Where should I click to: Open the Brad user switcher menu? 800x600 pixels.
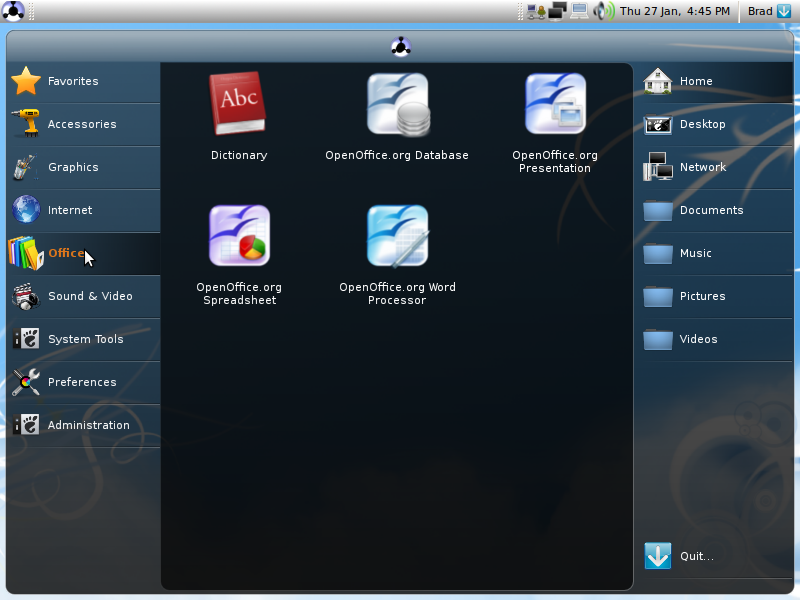(769, 11)
